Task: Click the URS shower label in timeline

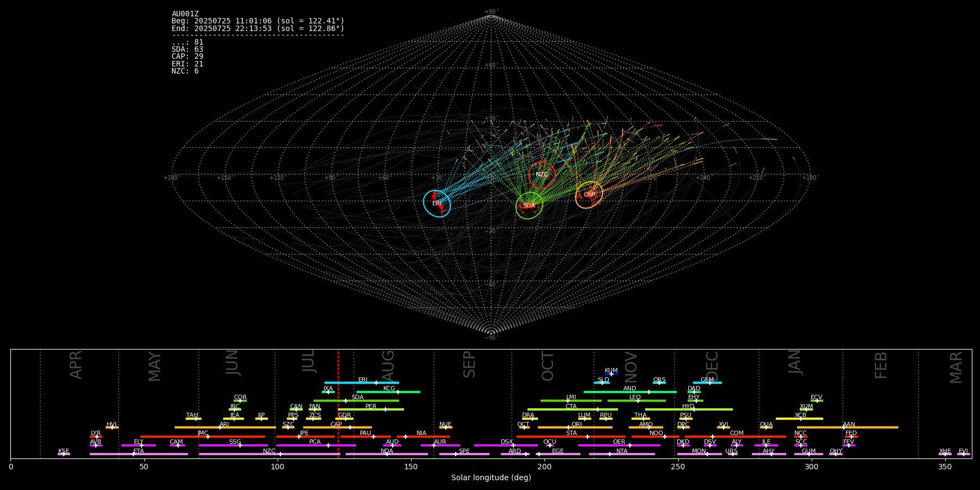Action: click(731, 451)
